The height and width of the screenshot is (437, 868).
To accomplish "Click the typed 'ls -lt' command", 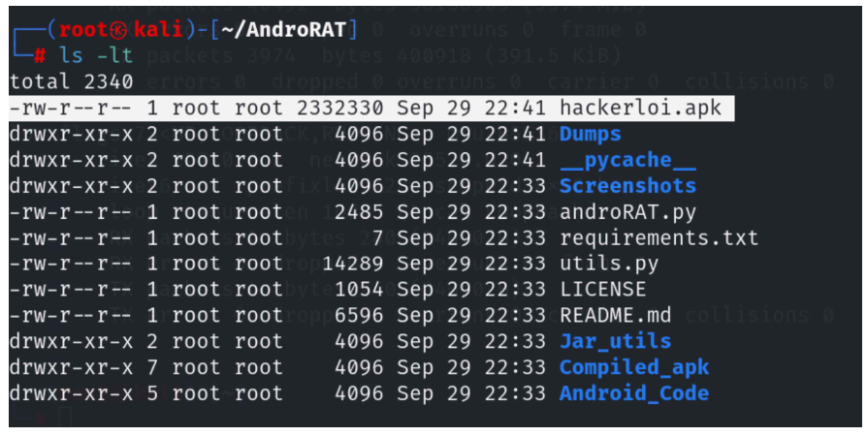I will click(x=96, y=56).
